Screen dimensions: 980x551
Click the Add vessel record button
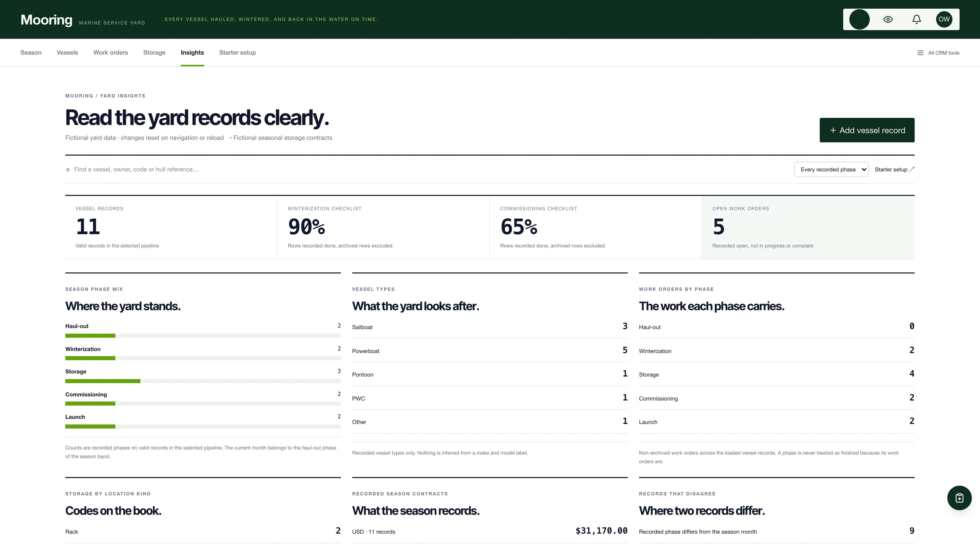tap(867, 130)
